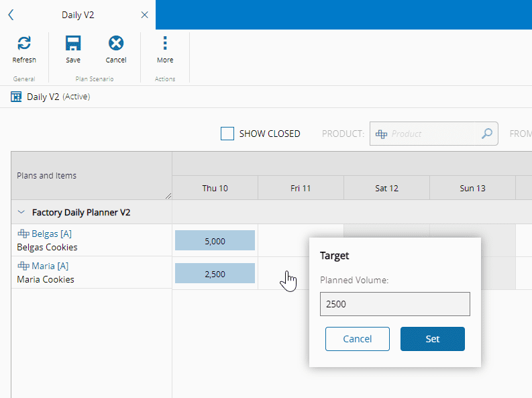The width and height of the screenshot is (532, 398).
Task: Save the plan scenario
Action: (73, 44)
